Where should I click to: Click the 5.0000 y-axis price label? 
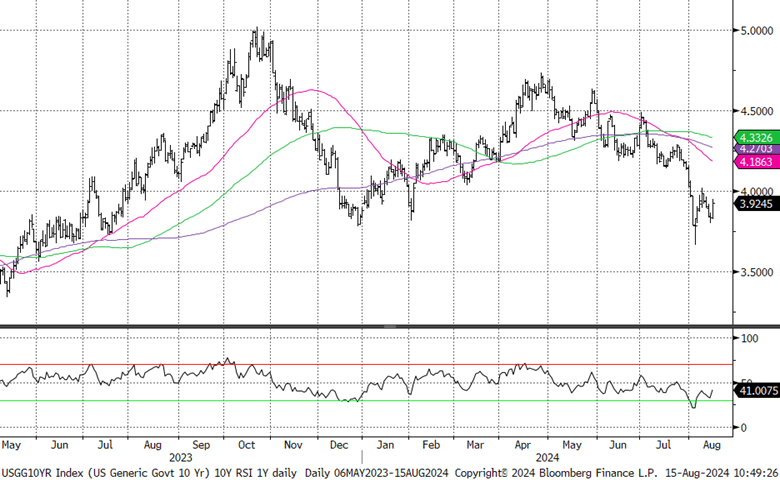pyautogui.click(x=753, y=31)
